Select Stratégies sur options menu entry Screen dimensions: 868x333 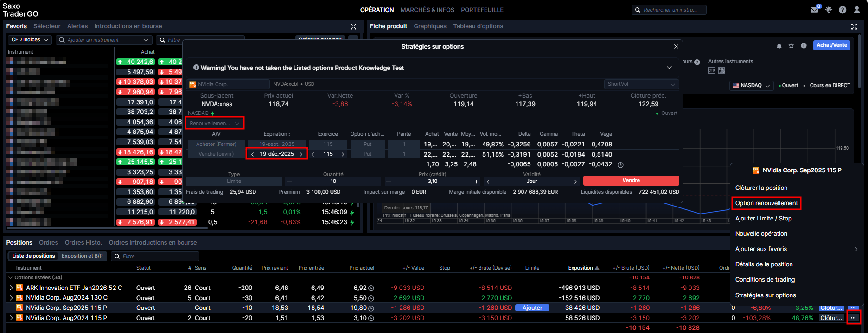click(x=766, y=295)
